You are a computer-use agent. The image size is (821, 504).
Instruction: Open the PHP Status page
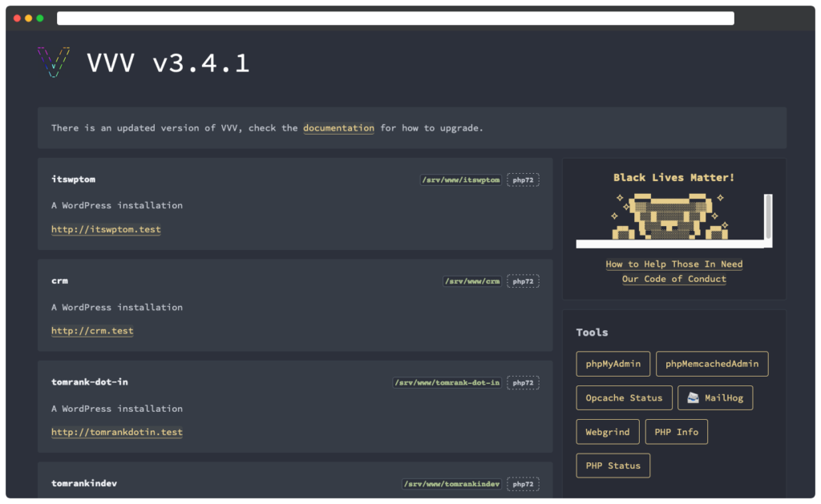tap(613, 466)
